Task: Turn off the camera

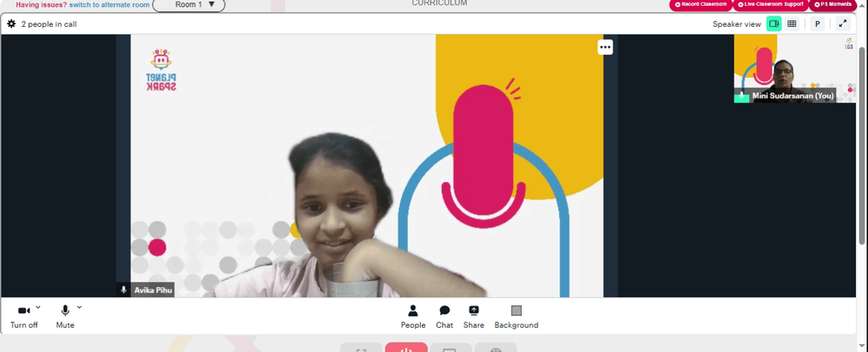Action: (x=23, y=316)
